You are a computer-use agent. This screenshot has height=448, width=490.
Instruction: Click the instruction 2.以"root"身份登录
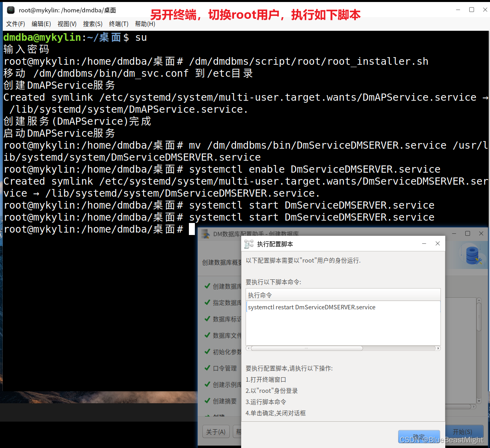tap(272, 391)
